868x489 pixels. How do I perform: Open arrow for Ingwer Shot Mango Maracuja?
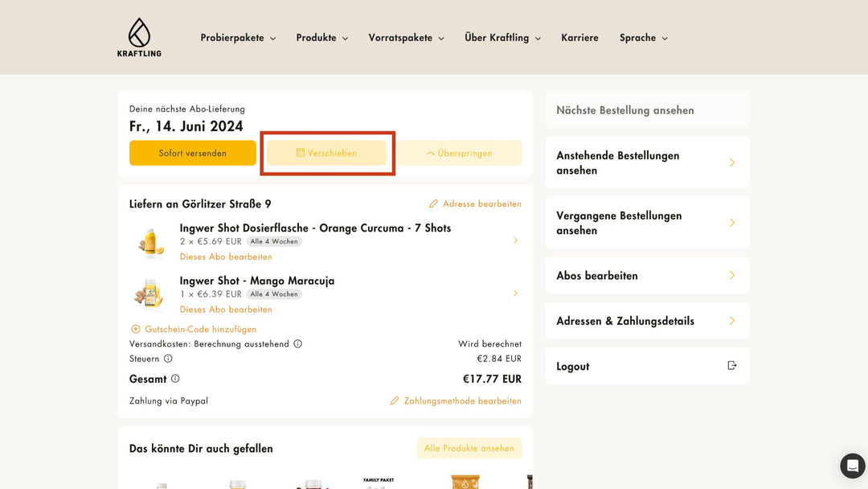tap(515, 294)
